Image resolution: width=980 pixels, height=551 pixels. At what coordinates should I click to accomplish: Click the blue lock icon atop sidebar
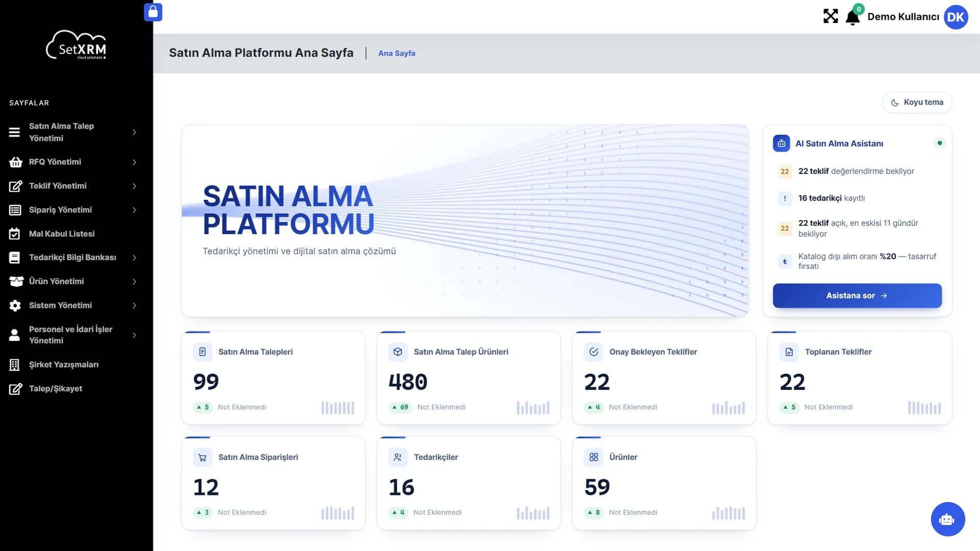coord(153,12)
